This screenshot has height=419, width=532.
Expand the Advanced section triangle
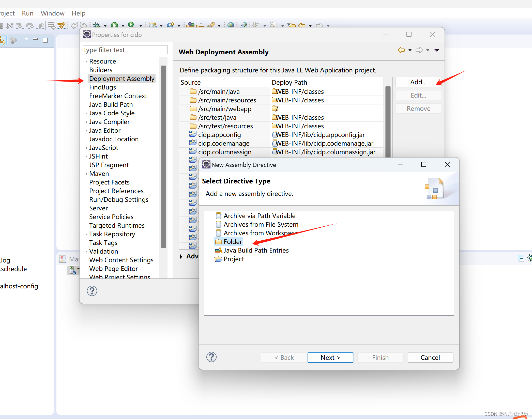tap(181, 256)
